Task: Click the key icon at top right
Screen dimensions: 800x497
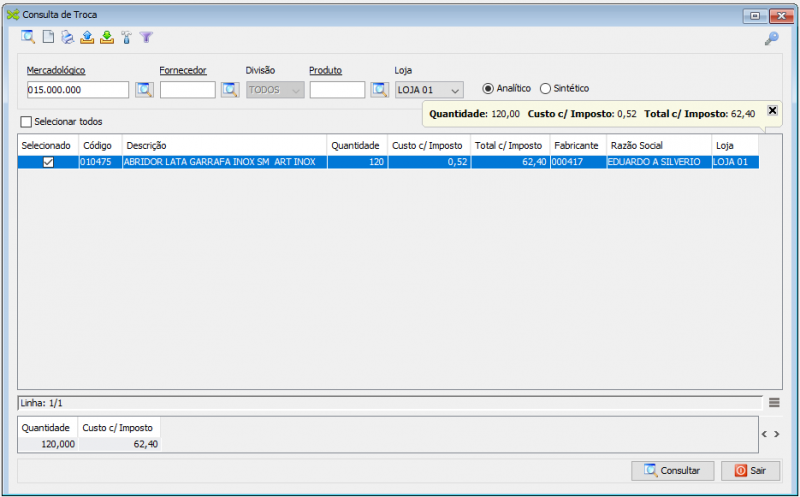Action: (771, 39)
